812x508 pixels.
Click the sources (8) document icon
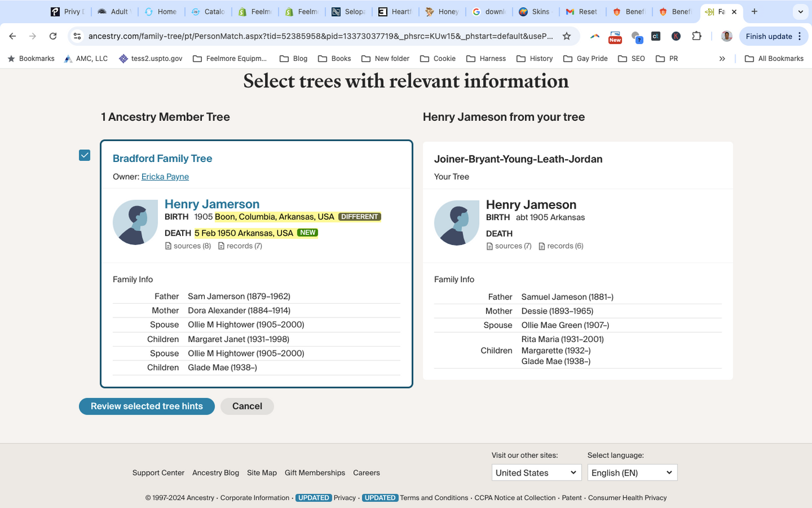click(x=168, y=246)
